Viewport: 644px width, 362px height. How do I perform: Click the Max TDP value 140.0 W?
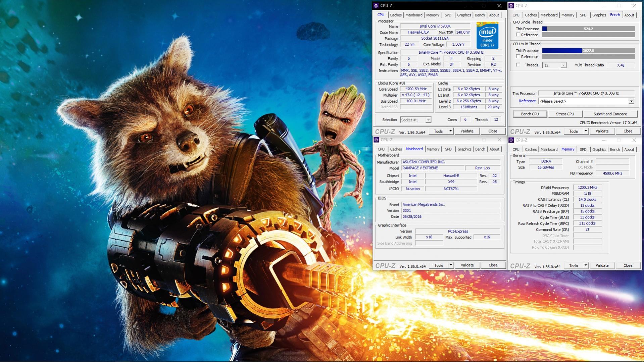[462, 33]
